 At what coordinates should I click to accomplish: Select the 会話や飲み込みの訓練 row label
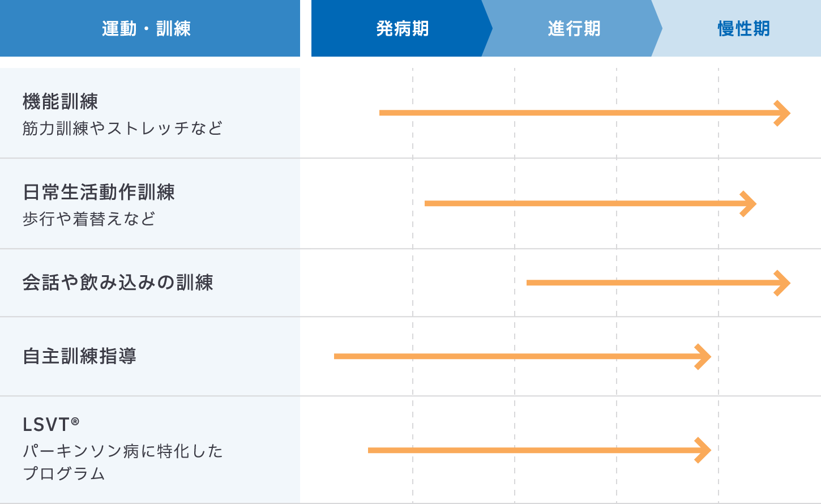[x=118, y=282]
